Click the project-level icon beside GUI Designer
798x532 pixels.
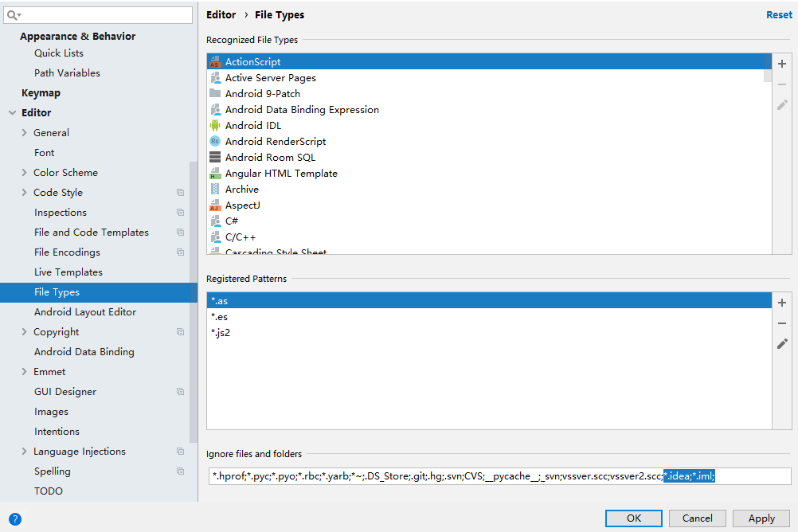(x=180, y=392)
